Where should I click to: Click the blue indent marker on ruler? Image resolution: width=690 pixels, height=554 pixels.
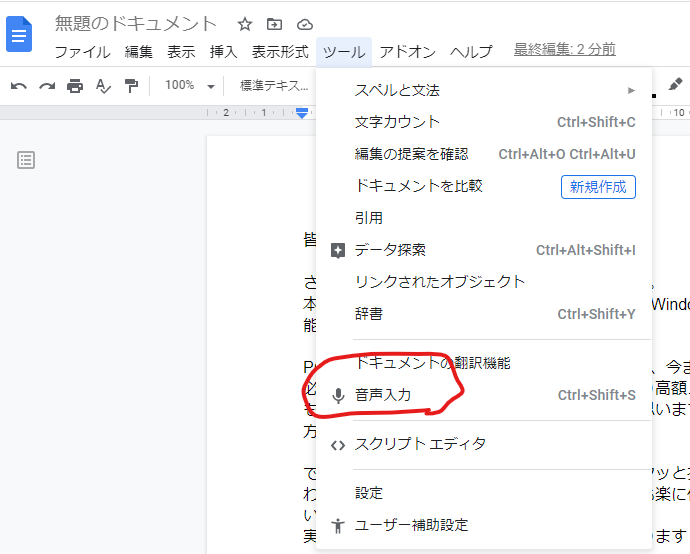tap(302, 114)
